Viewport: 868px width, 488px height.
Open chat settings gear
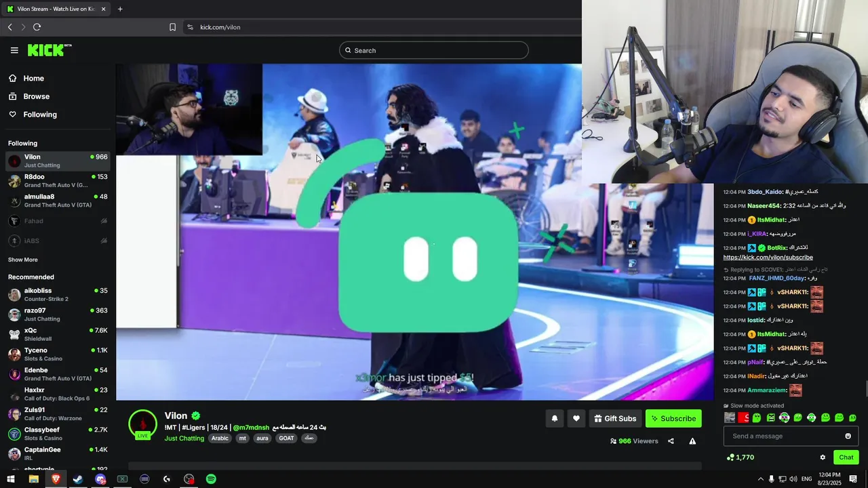pyautogui.click(x=823, y=457)
